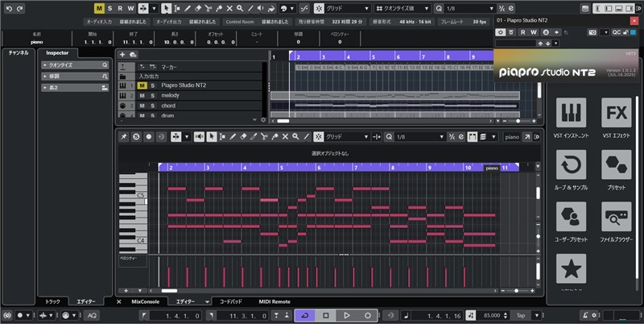Unmute the Piapro Studio NT2 track
The image size is (644, 324).
pos(142,85)
